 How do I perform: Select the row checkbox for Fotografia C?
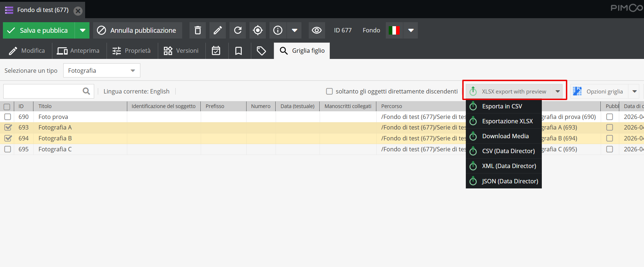tap(8, 149)
